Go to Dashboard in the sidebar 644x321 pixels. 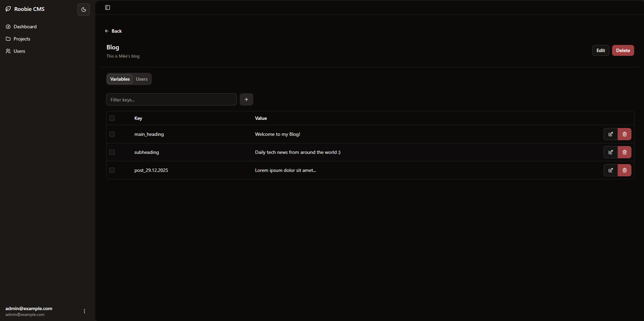[x=25, y=27]
